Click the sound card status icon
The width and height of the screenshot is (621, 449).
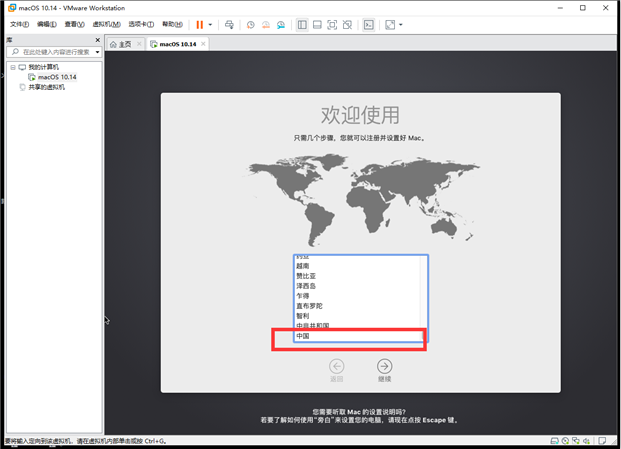point(586,441)
